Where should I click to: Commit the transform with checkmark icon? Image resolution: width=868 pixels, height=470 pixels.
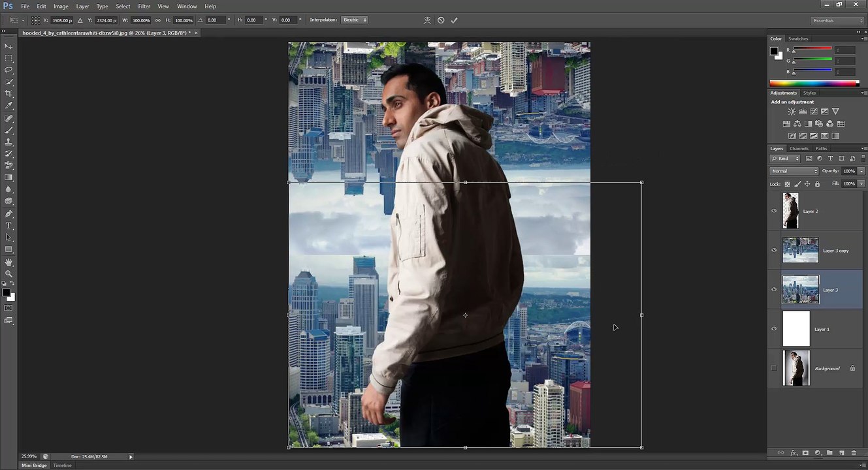click(x=454, y=20)
